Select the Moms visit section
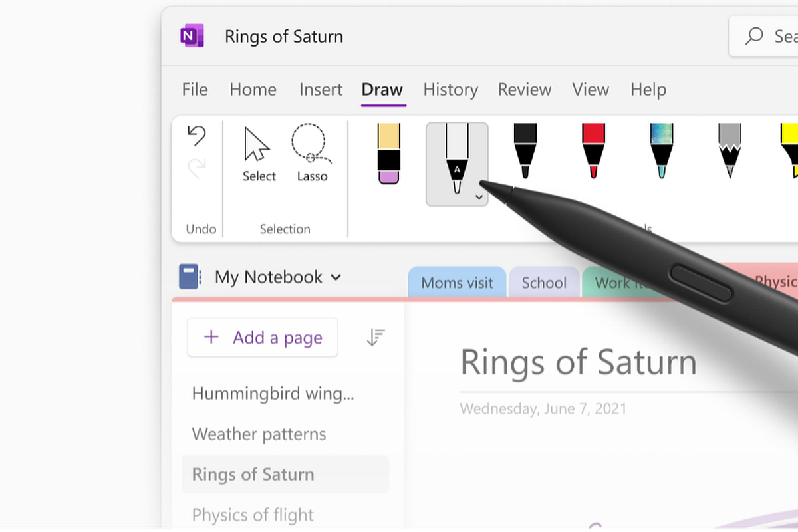This screenshot has width=798, height=532. coord(457,282)
